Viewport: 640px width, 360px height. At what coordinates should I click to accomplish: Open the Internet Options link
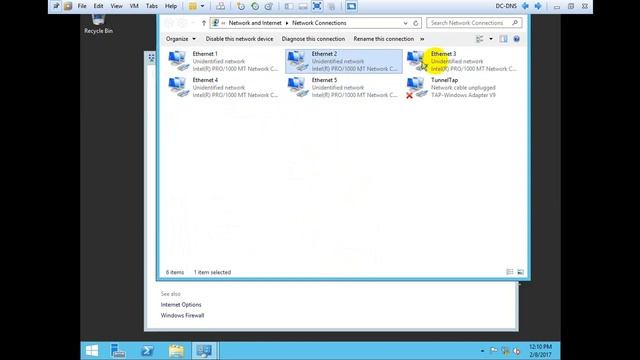181,304
